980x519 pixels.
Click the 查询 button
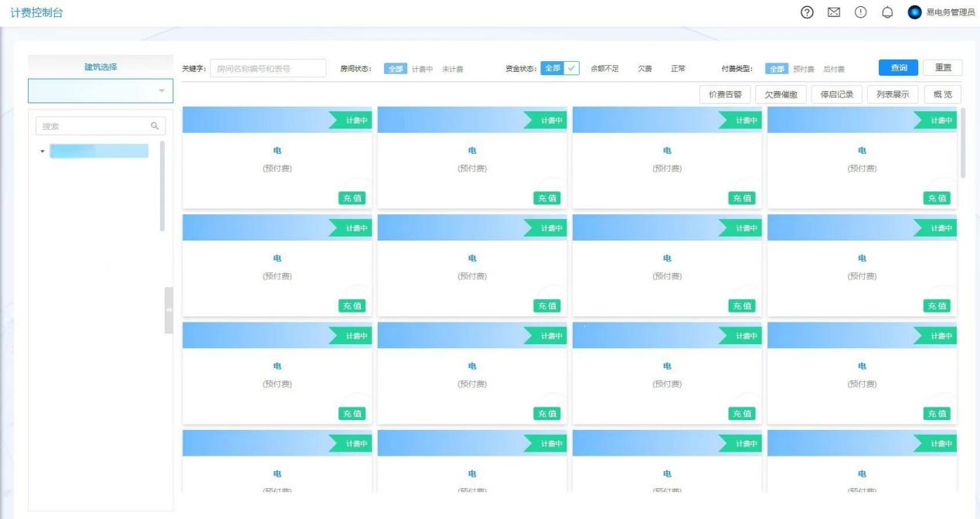pyautogui.click(x=898, y=68)
